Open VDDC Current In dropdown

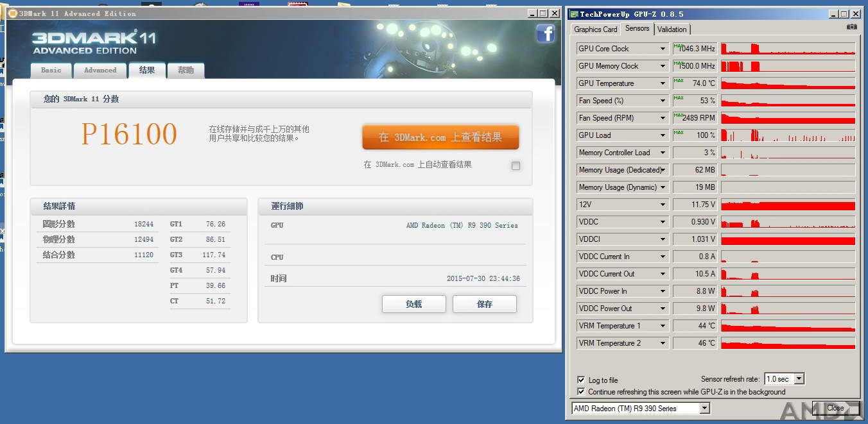click(x=663, y=257)
